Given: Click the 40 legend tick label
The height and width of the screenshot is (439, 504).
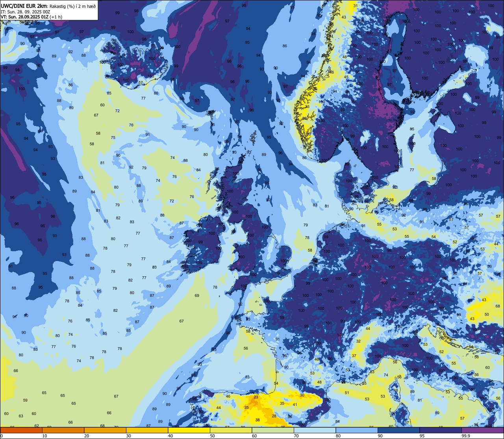Looking at the screenshot, I should [x=170, y=436].
